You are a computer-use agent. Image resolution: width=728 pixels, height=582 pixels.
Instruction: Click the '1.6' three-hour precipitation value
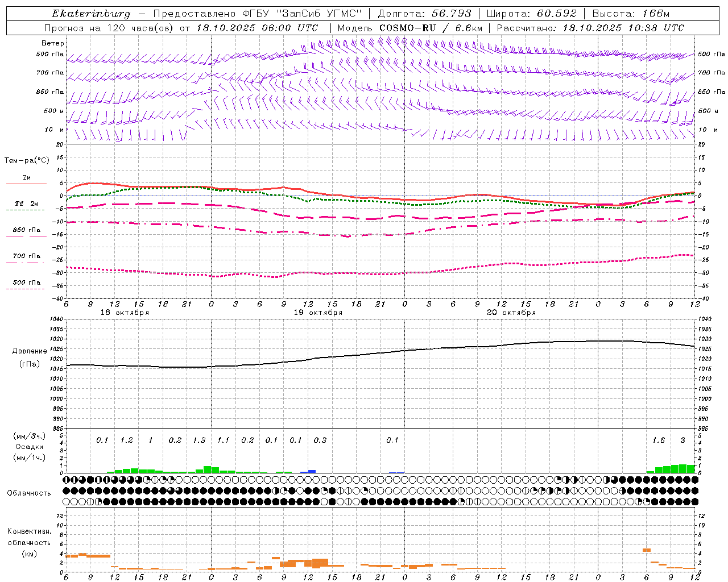[659, 440]
